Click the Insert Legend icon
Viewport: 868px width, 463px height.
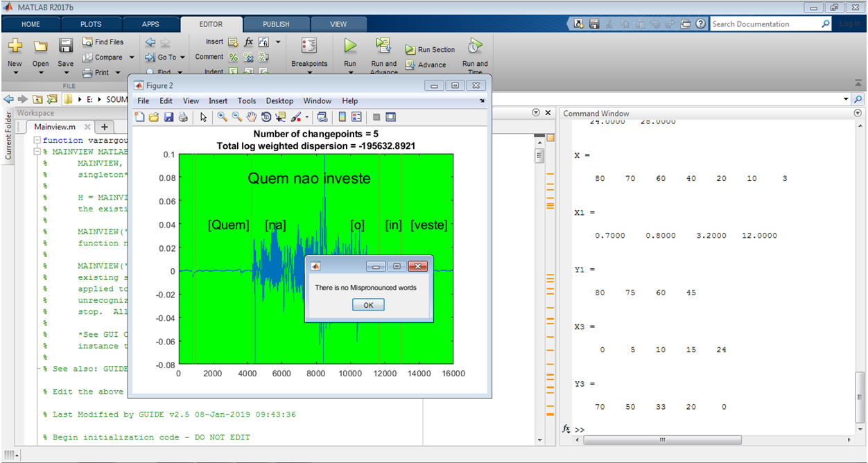click(356, 117)
